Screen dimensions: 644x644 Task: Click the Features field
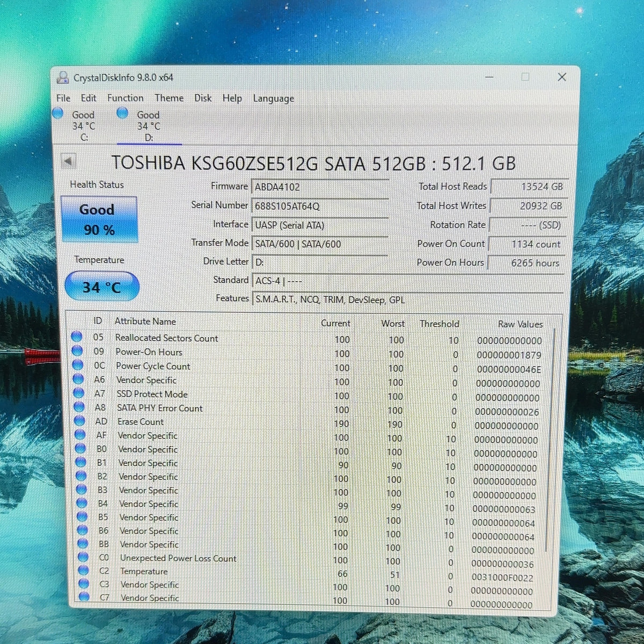coord(408,299)
